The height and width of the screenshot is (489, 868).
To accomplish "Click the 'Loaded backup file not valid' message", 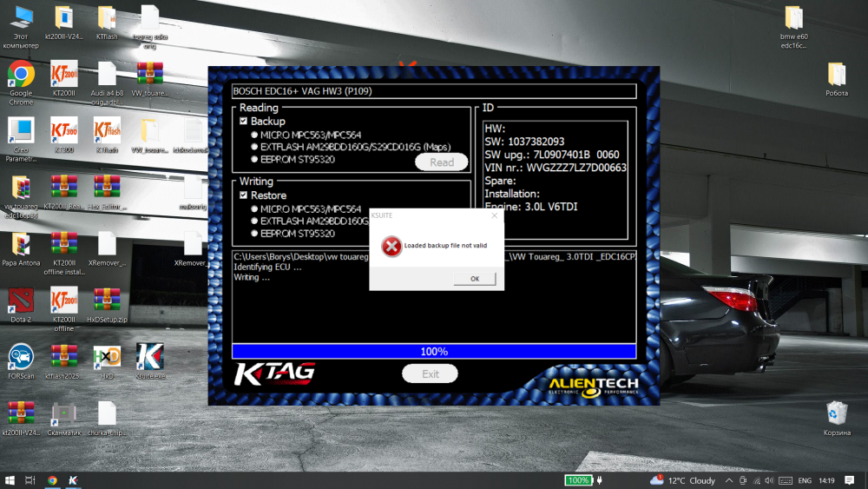I will [445, 245].
